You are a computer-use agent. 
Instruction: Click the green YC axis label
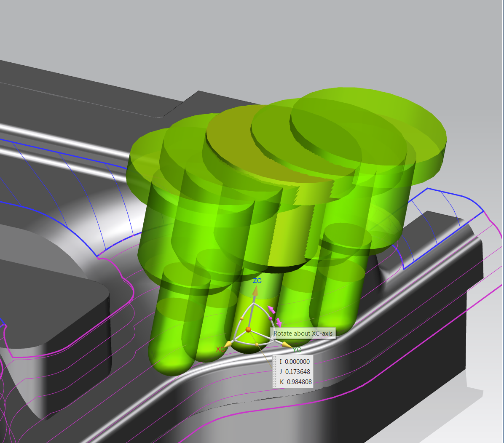(297, 350)
